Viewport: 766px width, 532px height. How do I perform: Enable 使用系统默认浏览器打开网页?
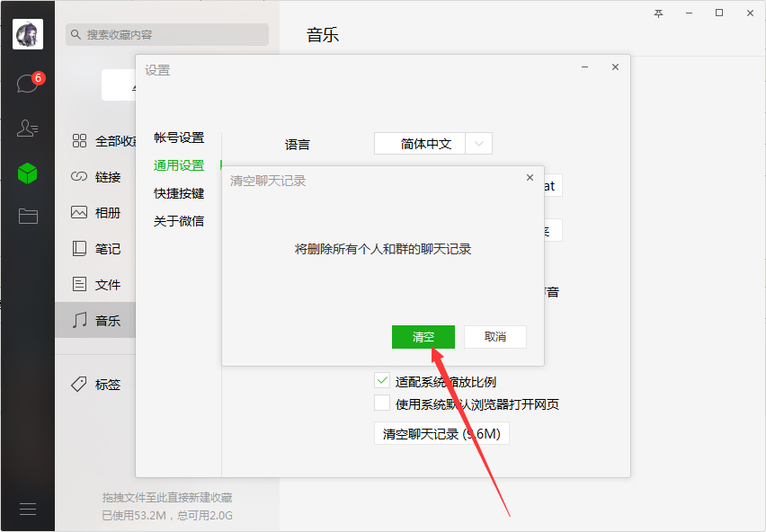coord(381,403)
